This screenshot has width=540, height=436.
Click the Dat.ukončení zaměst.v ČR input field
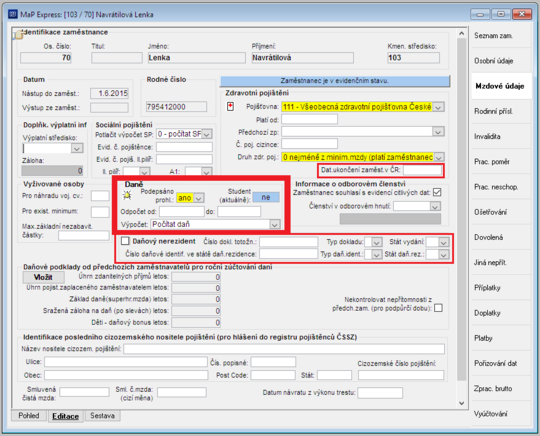tap(422, 170)
